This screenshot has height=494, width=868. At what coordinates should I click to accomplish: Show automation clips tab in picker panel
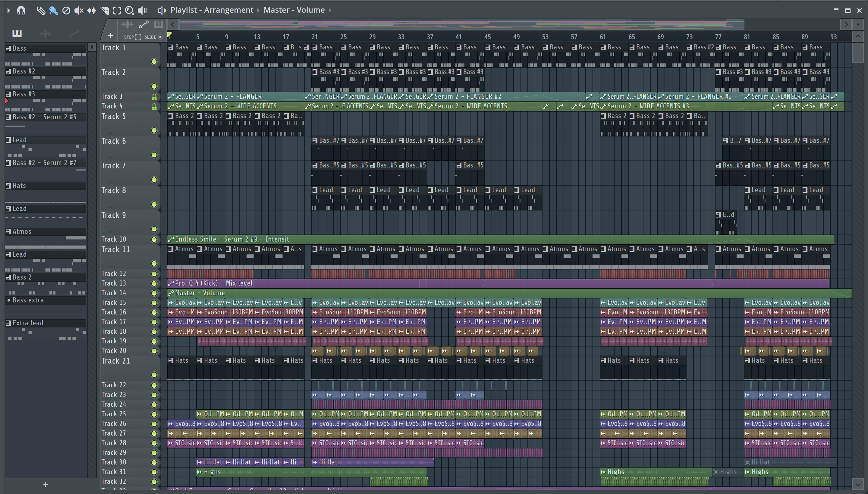pos(74,33)
